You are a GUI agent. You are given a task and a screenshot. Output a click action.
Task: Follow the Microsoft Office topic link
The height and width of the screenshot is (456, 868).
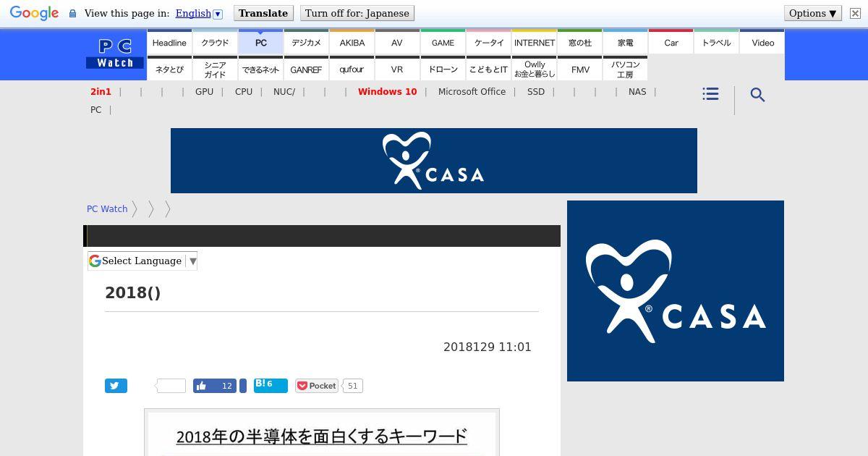pyautogui.click(x=472, y=92)
